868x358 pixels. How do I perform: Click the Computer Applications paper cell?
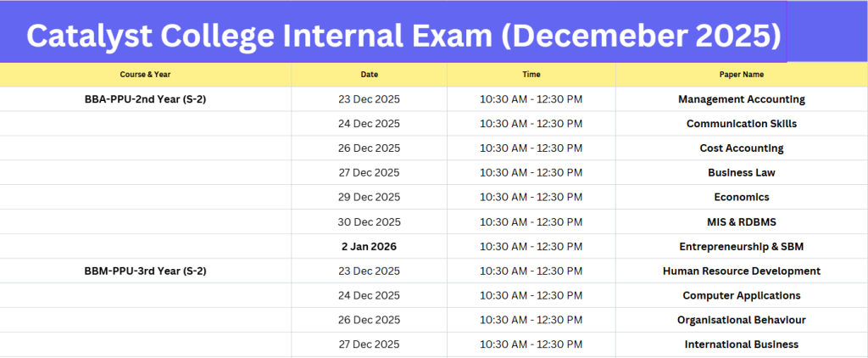tap(741, 296)
